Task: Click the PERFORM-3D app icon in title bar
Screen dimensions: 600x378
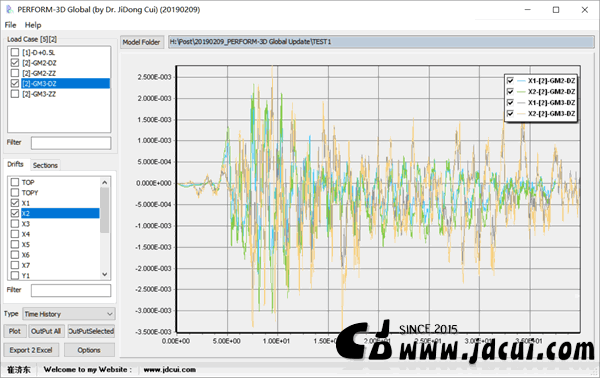Action: click(9, 9)
